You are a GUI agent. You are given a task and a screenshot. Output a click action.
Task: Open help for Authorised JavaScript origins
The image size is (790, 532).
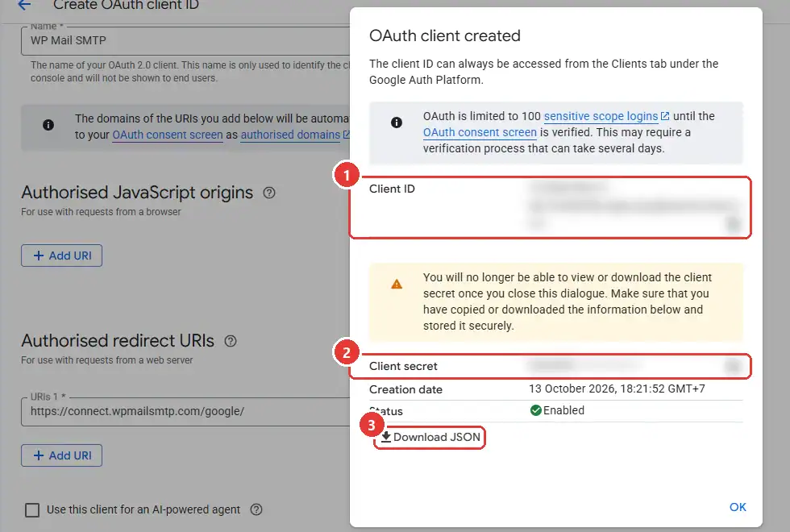269,193
